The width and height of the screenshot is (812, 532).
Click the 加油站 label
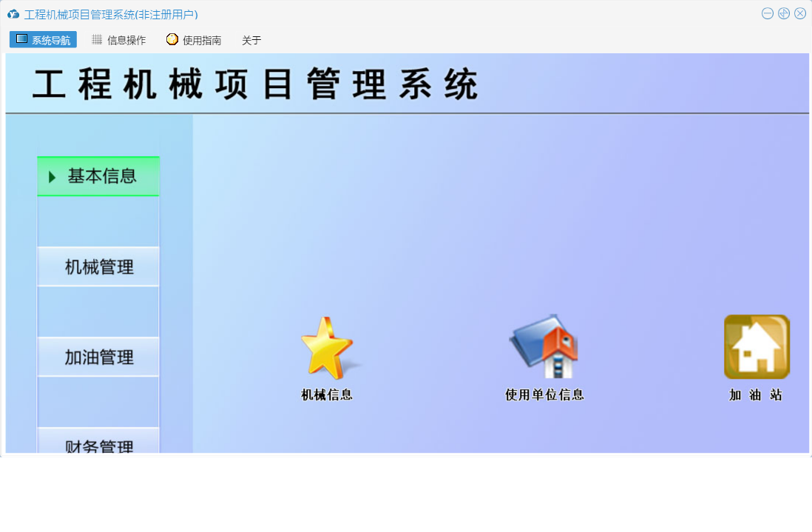click(756, 394)
